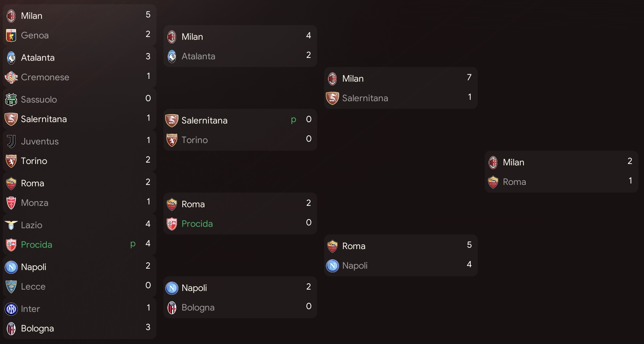644x344 pixels.
Task: Click the Lazio eagle crest
Action: (x=11, y=225)
